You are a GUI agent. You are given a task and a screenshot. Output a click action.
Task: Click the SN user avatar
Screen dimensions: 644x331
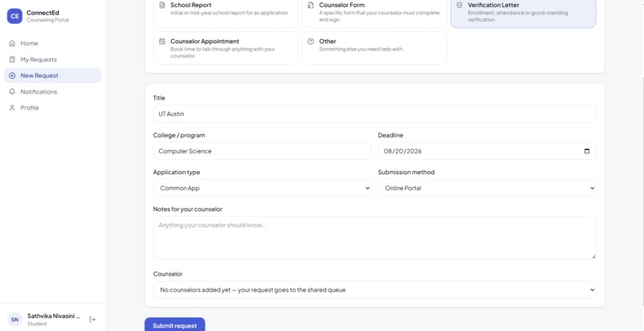click(x=14, y=320)
